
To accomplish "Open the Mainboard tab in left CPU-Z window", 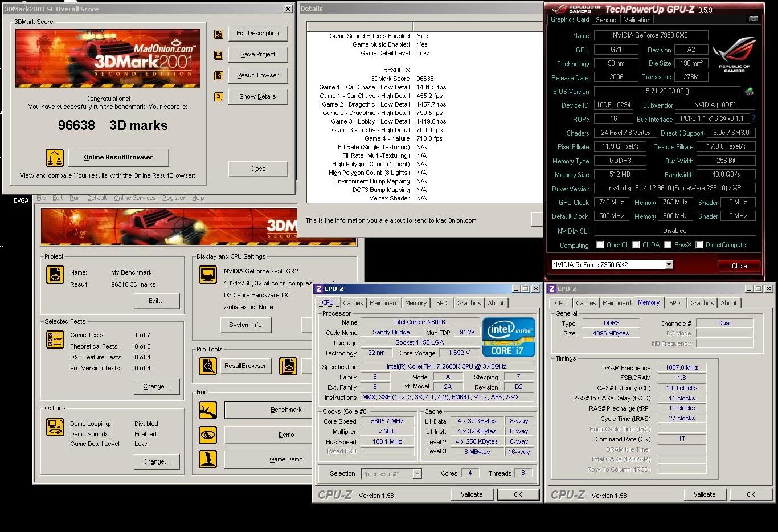I will 384,303.
